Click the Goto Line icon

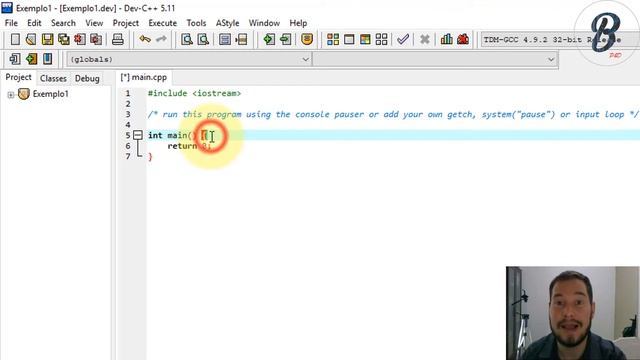[241, 39]
